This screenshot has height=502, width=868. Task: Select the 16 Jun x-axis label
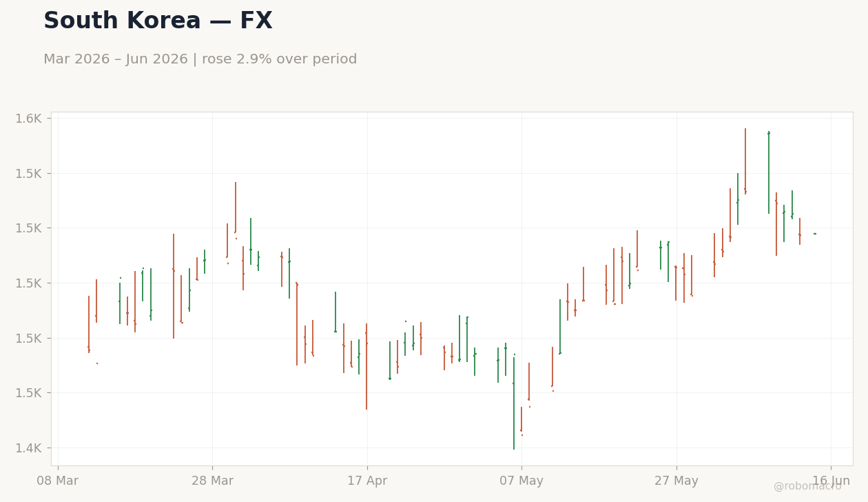coord(831,481)
